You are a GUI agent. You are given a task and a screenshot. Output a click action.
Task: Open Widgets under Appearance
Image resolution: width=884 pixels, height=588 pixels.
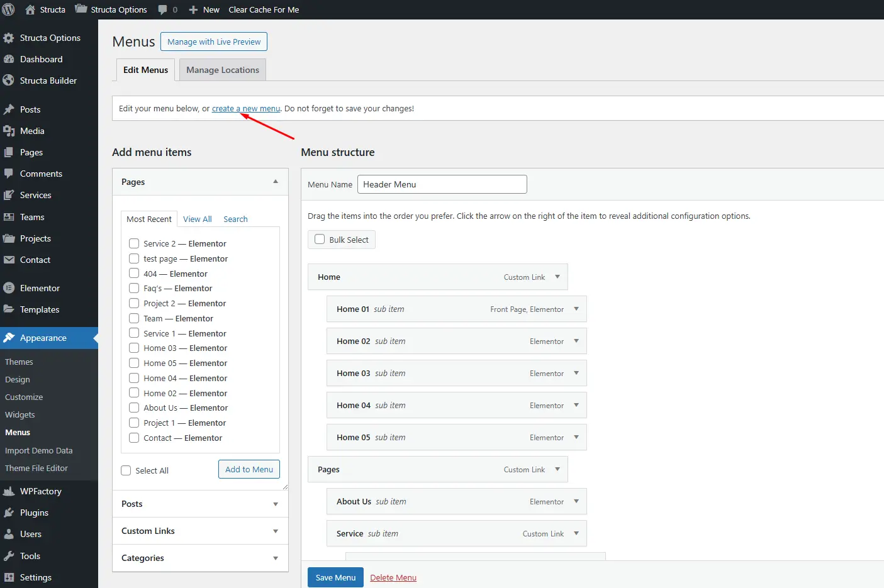pos(20,414)
